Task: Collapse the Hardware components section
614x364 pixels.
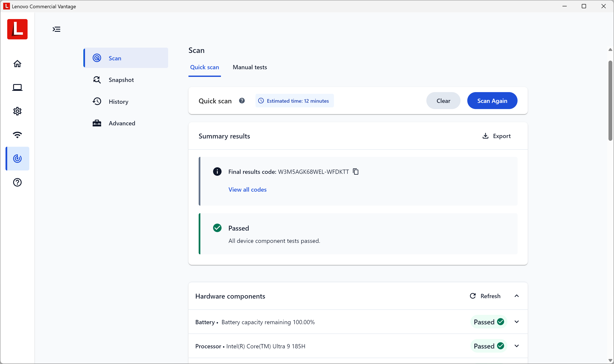Action: click(516, 296)
